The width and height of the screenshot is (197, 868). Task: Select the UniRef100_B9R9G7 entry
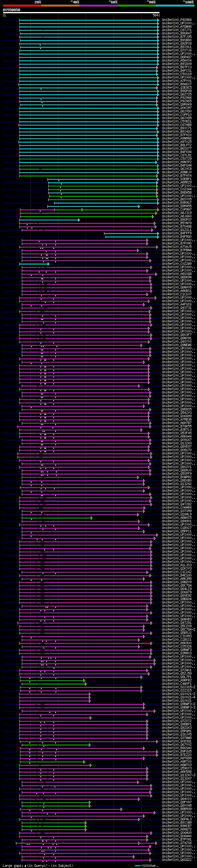click(177, 203)
